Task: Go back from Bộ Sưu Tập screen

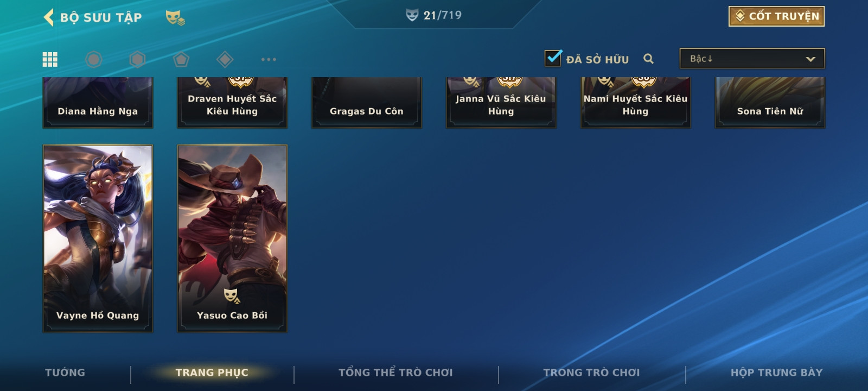Action: [49, 17]
